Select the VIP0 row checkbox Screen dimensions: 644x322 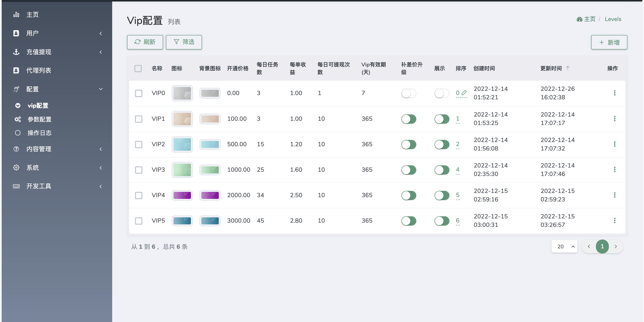139,93
